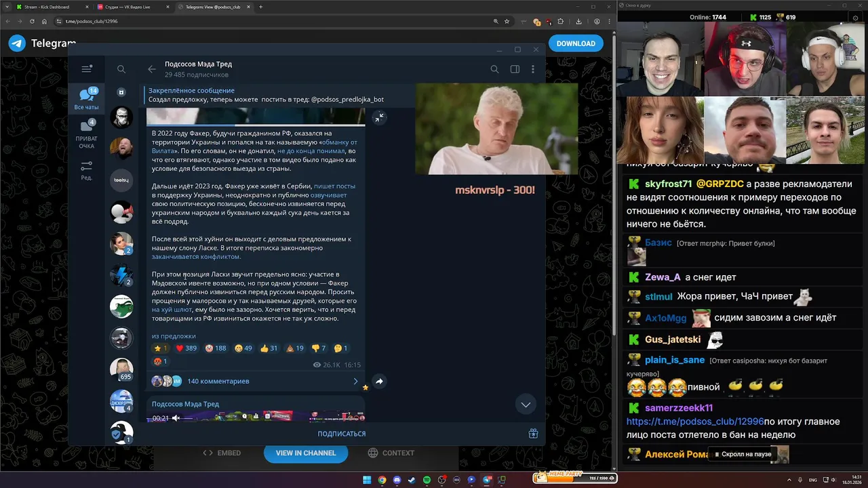
Task: Click the Telegram logo on web page
Action: pyautogui.click(x=18, y=43)
